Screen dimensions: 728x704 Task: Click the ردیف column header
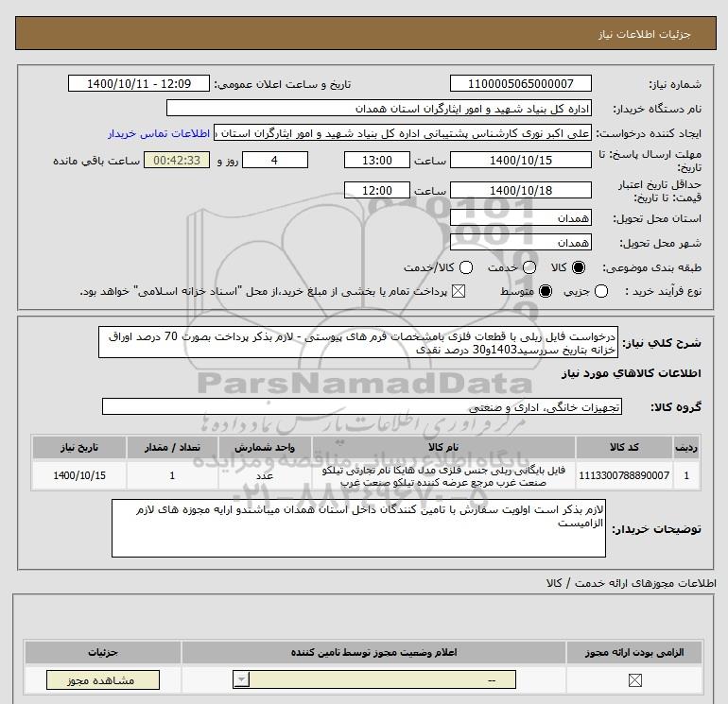click(x=686, y=447)
